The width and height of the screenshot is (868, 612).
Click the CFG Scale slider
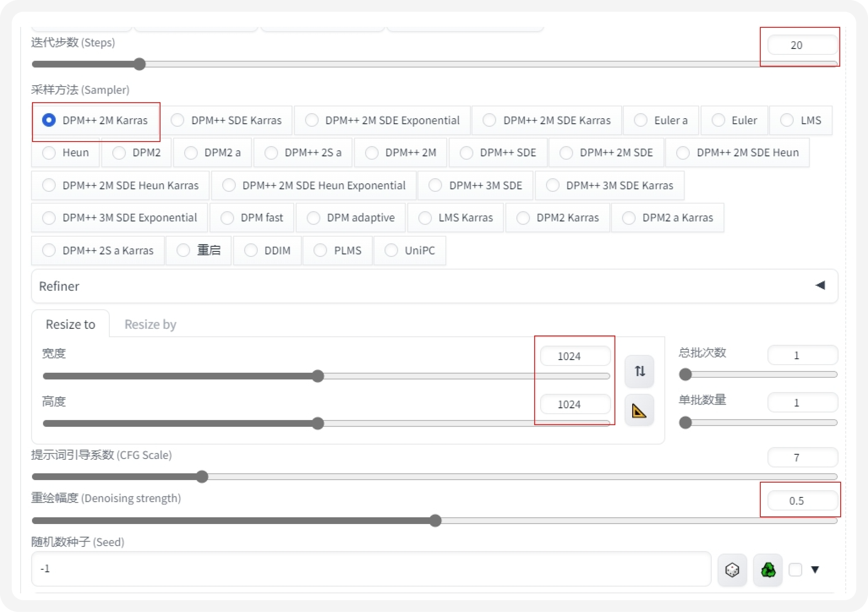point(434,477)
